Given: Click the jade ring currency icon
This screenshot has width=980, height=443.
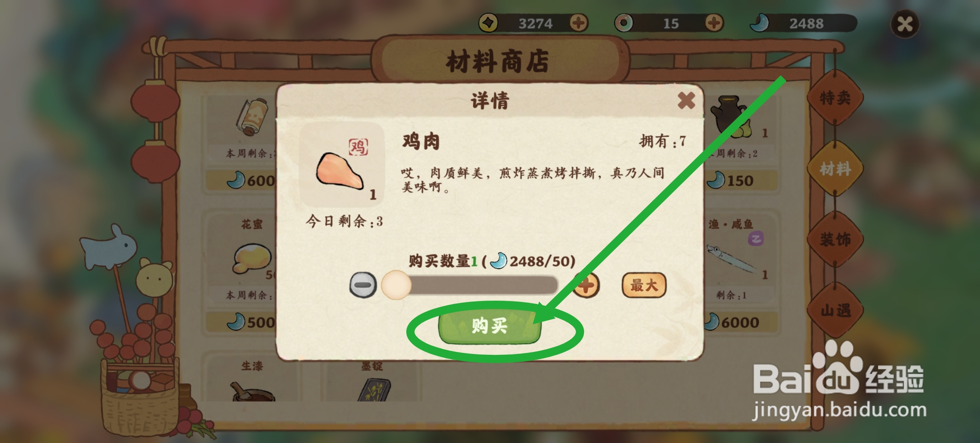Looking at the screenshot, I should tap(624, 23).
